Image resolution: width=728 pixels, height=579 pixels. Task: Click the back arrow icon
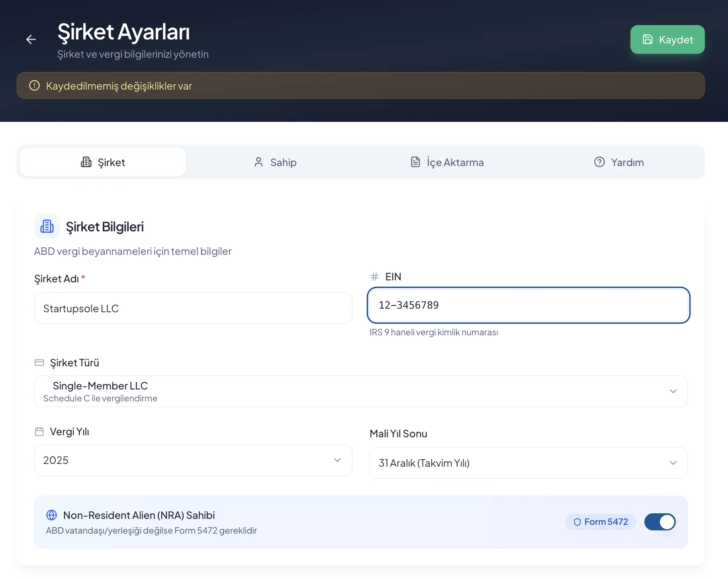31,39
